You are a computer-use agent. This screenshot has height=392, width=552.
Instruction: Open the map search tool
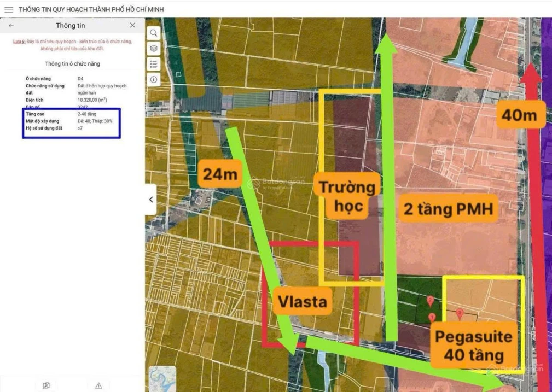154,33
